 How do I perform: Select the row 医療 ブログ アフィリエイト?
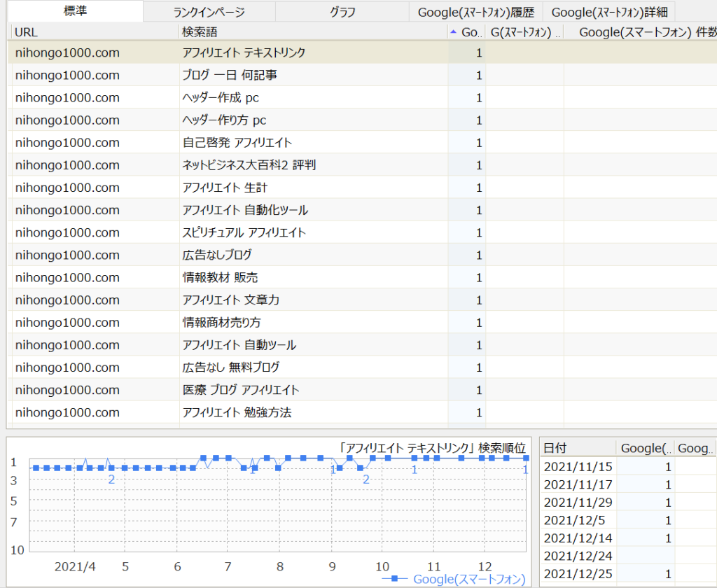point(362,390)
